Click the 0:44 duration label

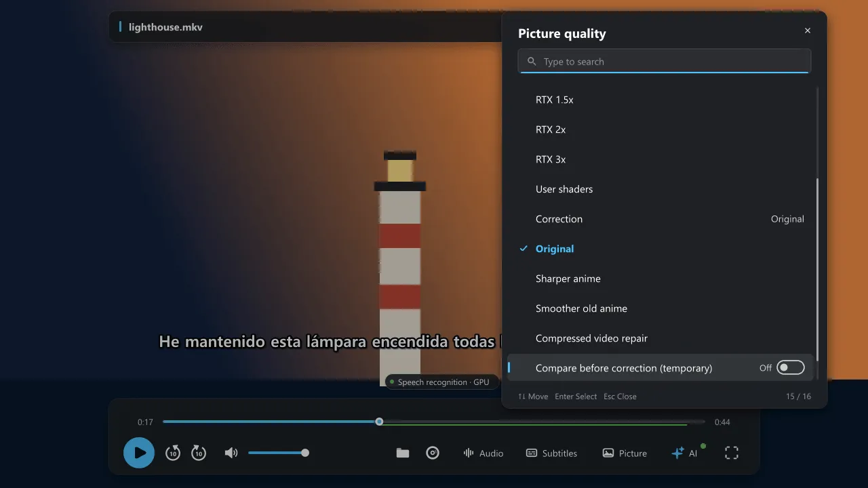click(x=722, y=422)
